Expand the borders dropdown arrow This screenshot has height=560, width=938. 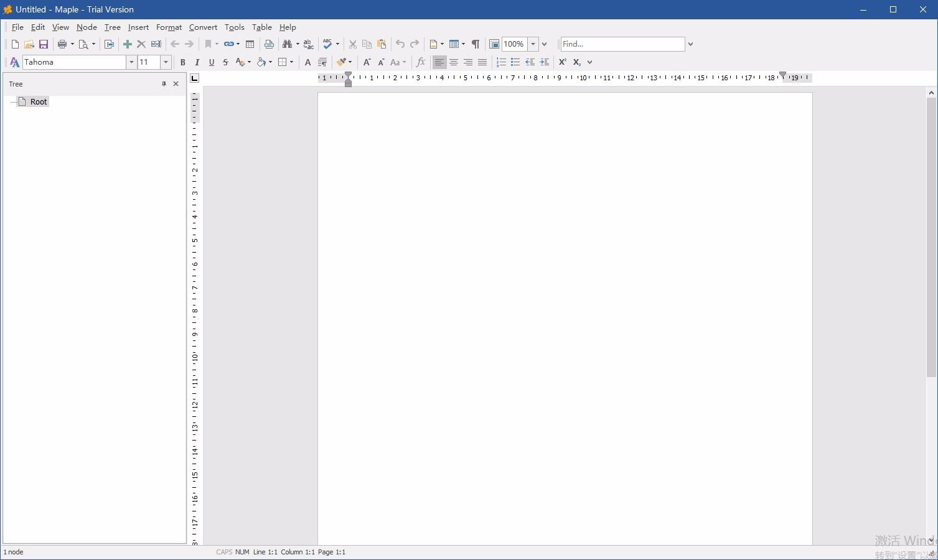pyautogui.click(x=291, y=62)
